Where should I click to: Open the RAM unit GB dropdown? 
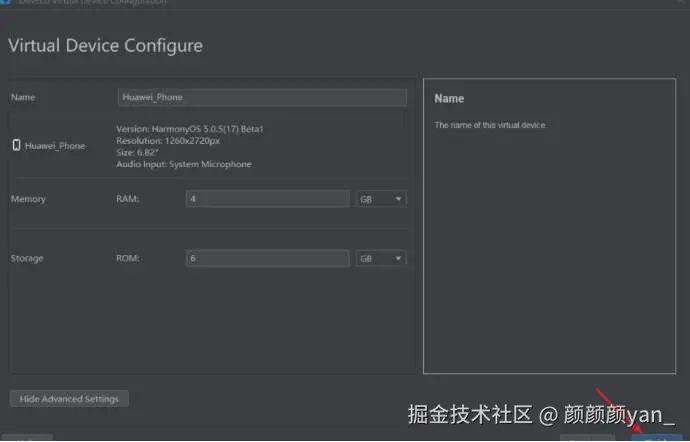tap(381, 199)
